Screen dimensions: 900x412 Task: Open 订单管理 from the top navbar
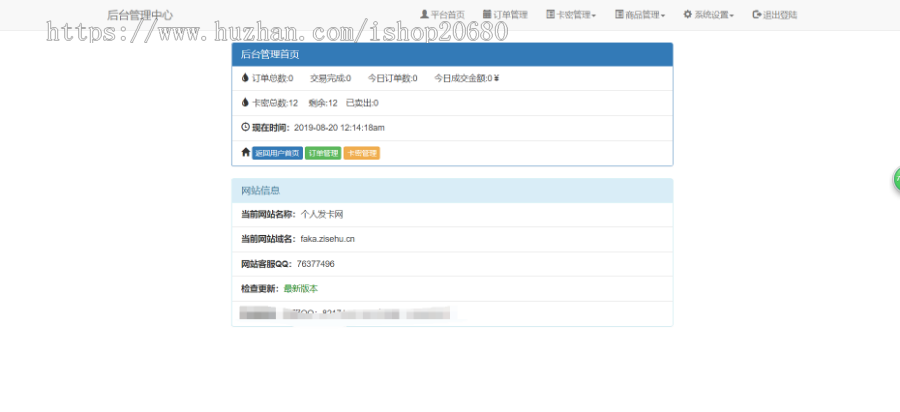[x=510, y=15]
